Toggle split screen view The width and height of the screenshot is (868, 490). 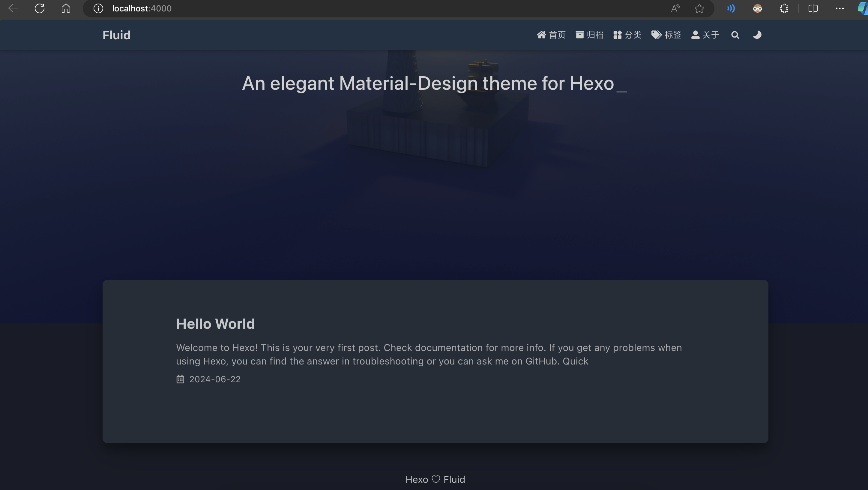click(x=813, y=8)
